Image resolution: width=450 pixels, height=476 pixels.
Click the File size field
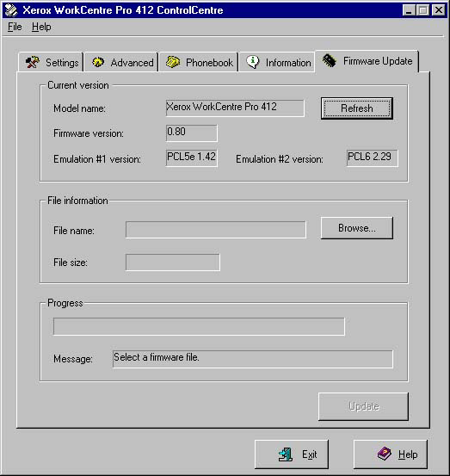(x=173, y=263)
